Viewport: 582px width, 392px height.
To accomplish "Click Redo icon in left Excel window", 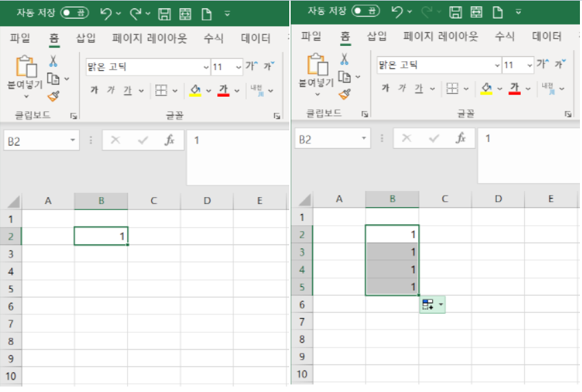I will [x=135, y=14].
